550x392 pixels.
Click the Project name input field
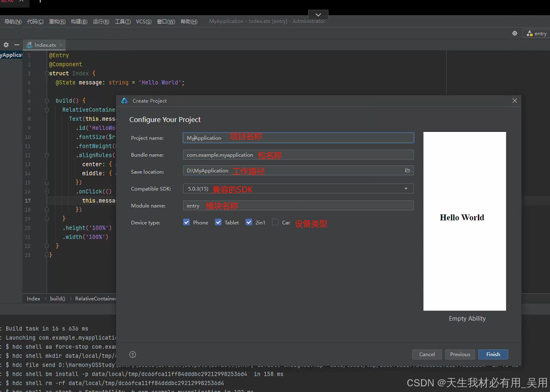298,138
